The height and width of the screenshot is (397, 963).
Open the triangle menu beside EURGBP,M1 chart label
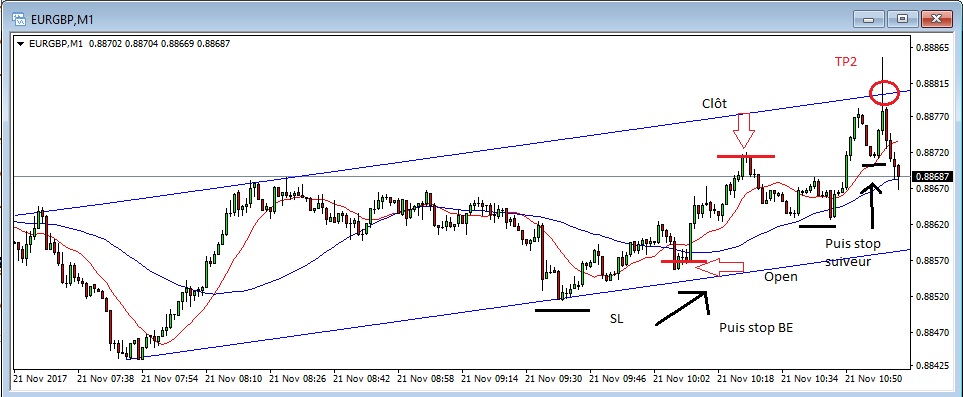click(x=20, y=44)
